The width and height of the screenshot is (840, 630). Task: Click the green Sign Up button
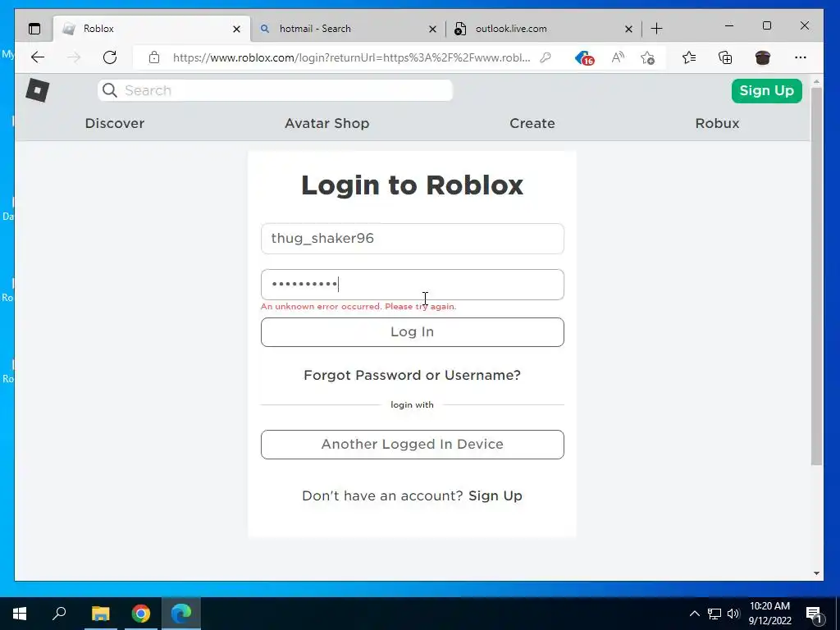767,90
